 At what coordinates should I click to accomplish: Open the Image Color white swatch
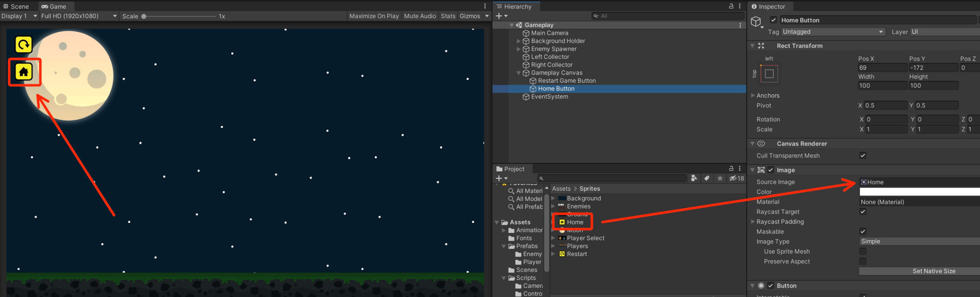click(920, 192)
